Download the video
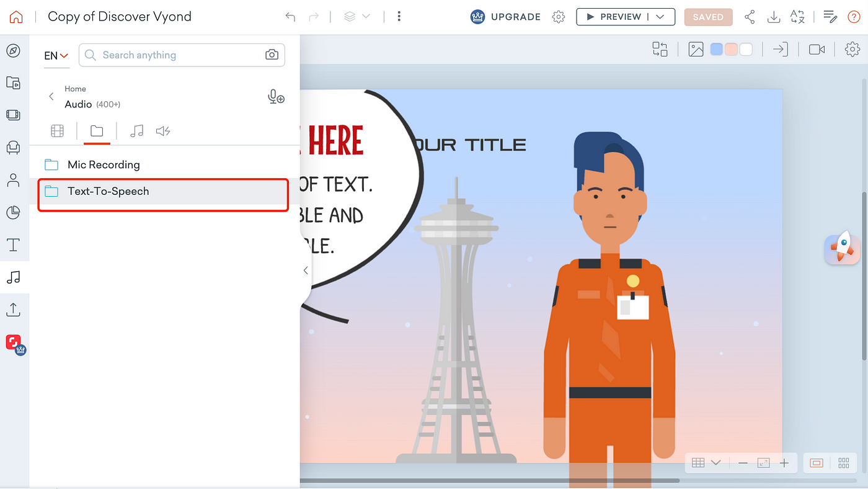This screenshot has height=489, width=868. click(x=773, y=17)
